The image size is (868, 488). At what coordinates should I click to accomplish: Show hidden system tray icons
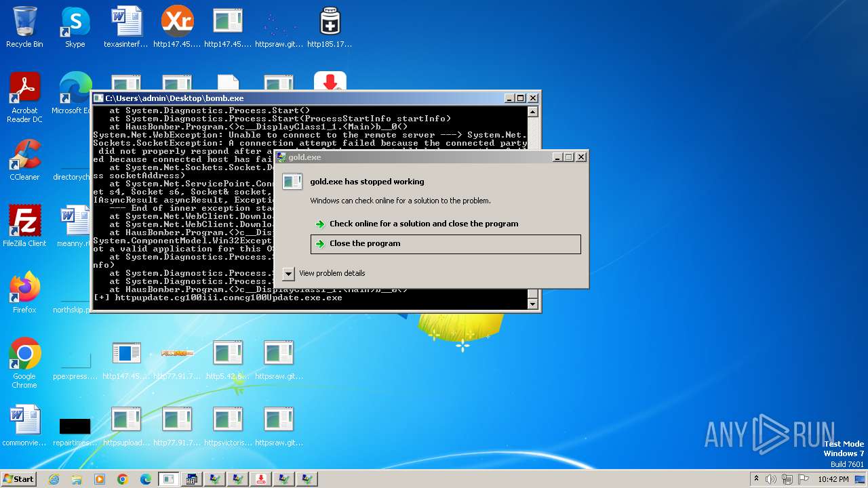756,479
